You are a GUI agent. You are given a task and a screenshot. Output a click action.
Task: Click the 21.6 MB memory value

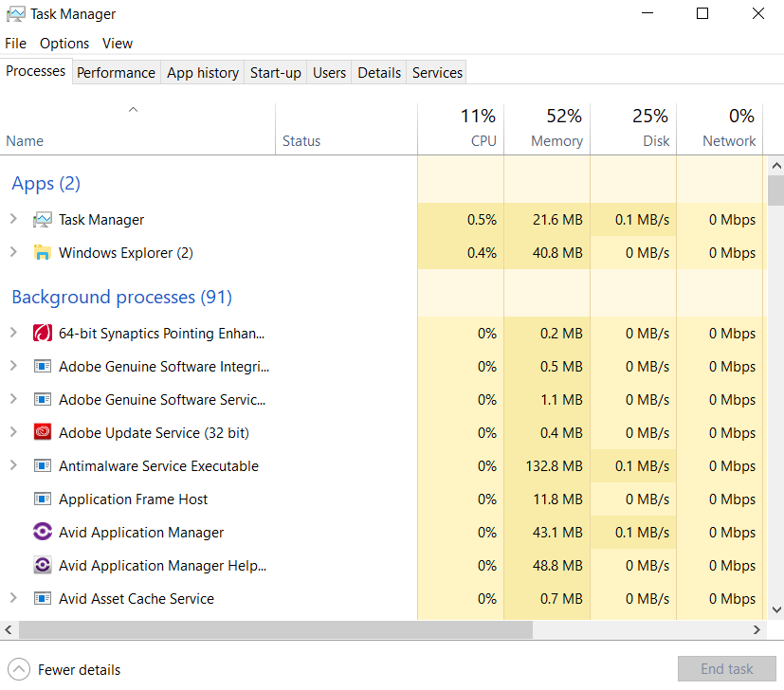[x=557, y=220]
